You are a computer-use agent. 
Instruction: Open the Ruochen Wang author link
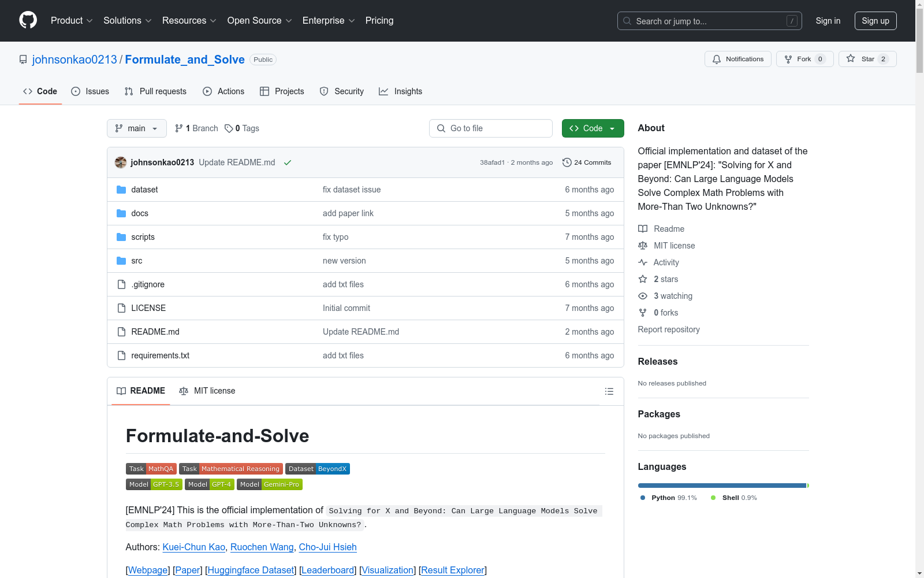click(x=262, y=547)
